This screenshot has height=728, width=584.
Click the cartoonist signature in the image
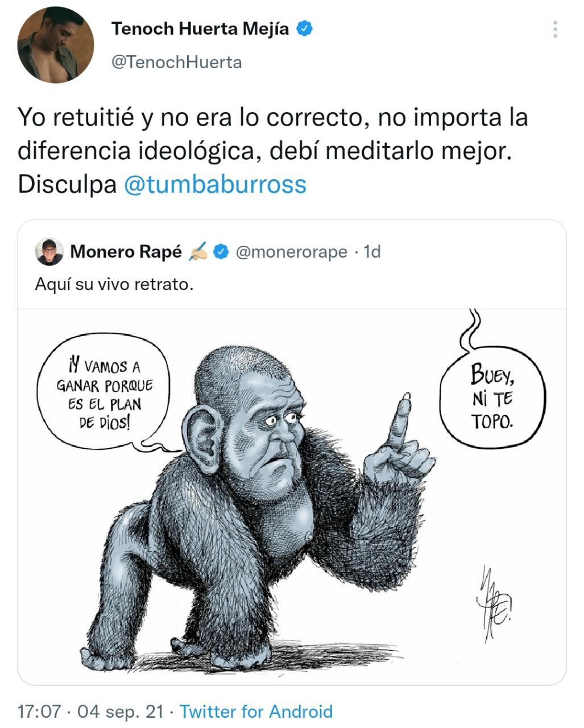pyautogui.click(x=492, y=604)
